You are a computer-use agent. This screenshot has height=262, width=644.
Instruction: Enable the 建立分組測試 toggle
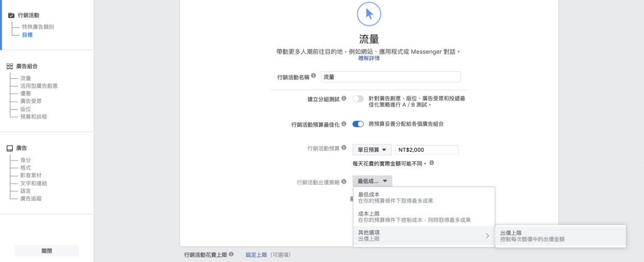tap(358, 99)
